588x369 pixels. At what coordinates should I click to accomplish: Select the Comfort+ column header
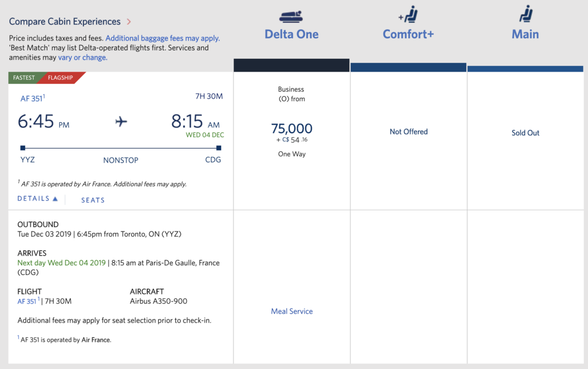408,34
